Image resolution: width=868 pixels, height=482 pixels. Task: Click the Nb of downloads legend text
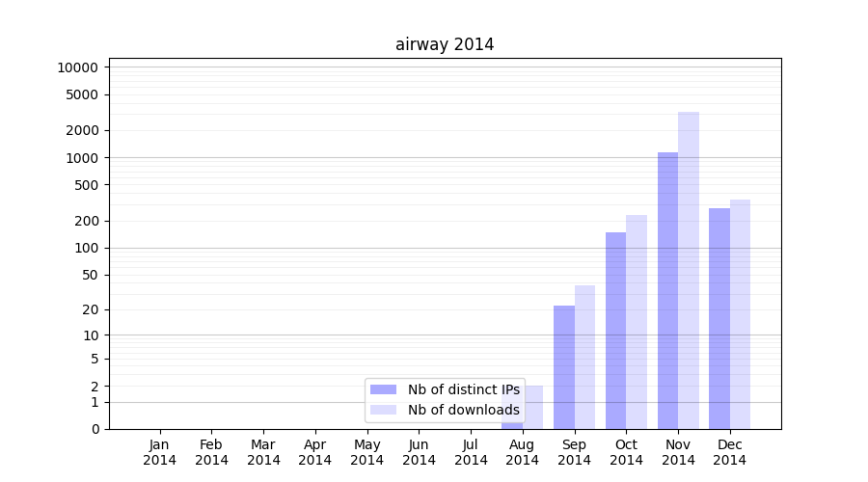pyautogui.click(x=464, y=410)
